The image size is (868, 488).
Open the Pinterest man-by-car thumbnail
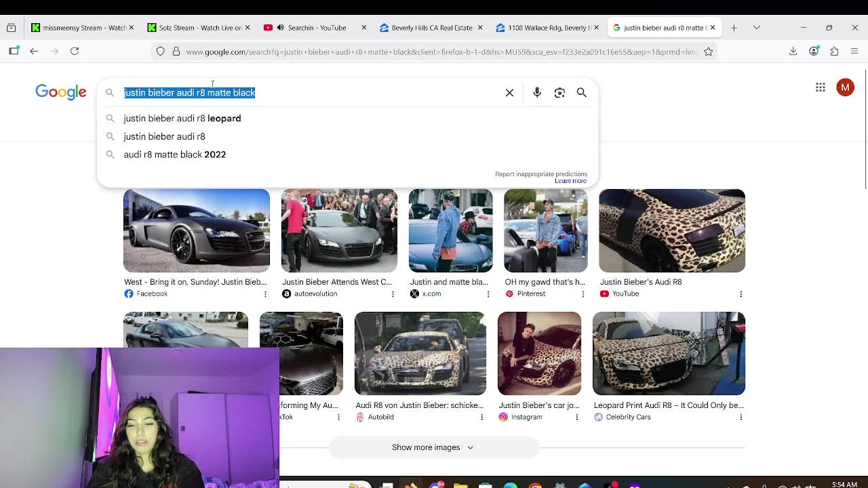546,230
